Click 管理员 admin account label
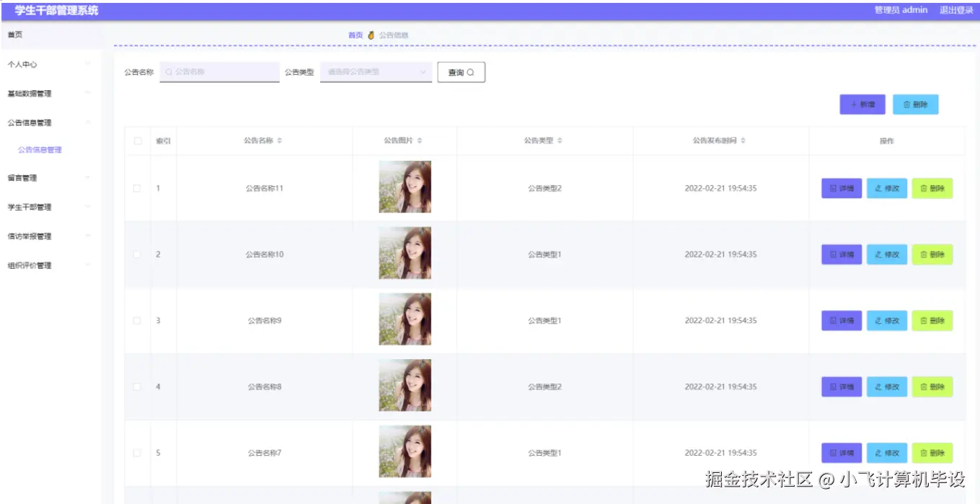Viewport: 980px width, 504px height. 901,10
